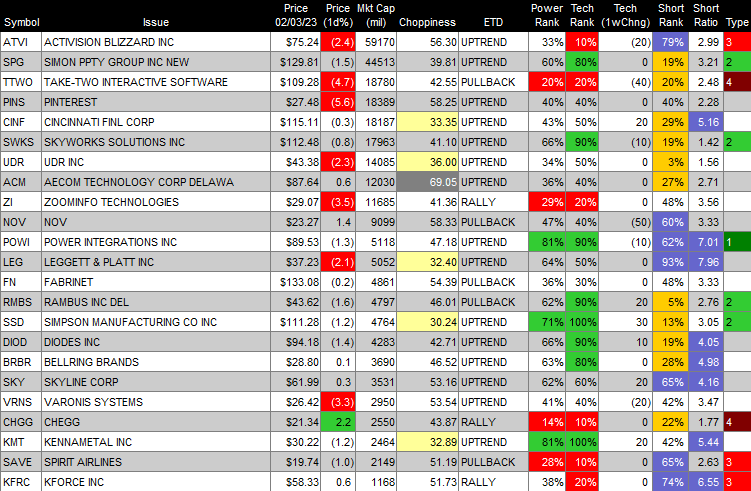Select the type 1 cell for POWI
751x491 pixels.
[737, 242]
